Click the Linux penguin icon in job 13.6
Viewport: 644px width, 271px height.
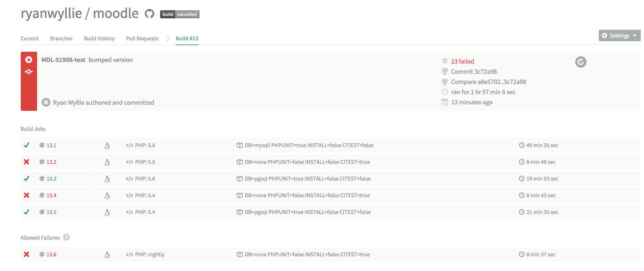click(107, 255)
